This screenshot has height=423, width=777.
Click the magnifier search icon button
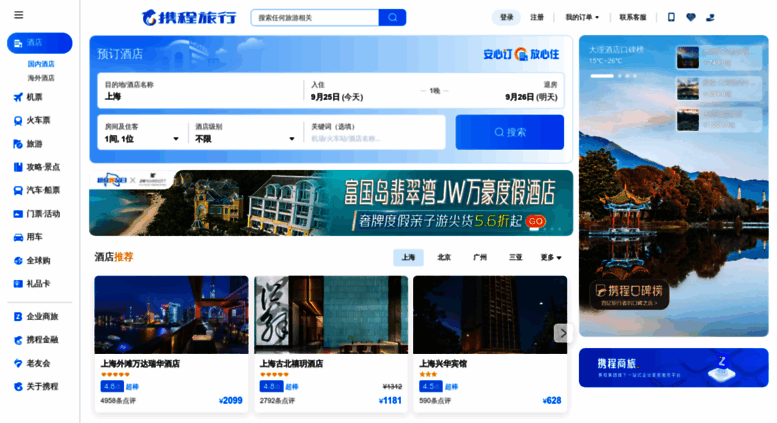(392, 17)
